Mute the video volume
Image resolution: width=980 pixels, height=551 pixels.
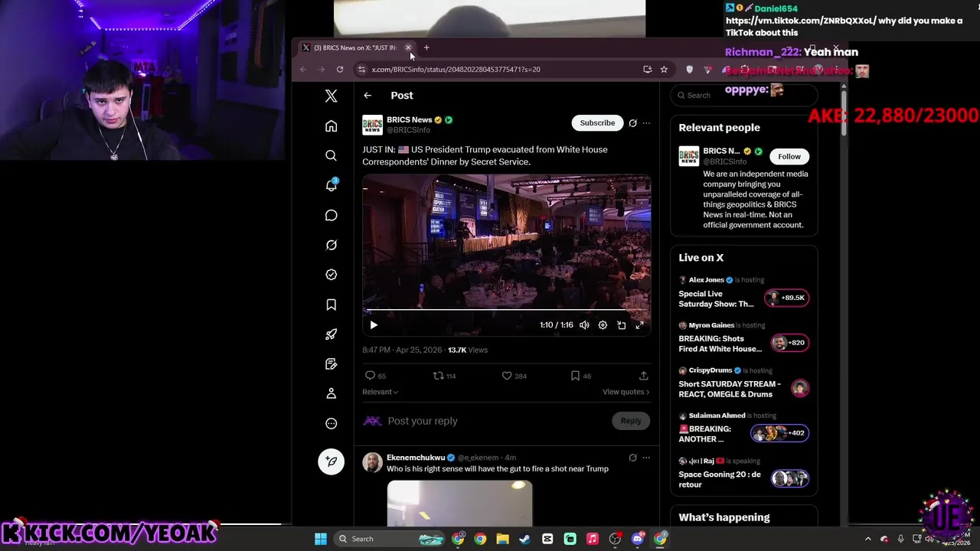coord(584,325)
